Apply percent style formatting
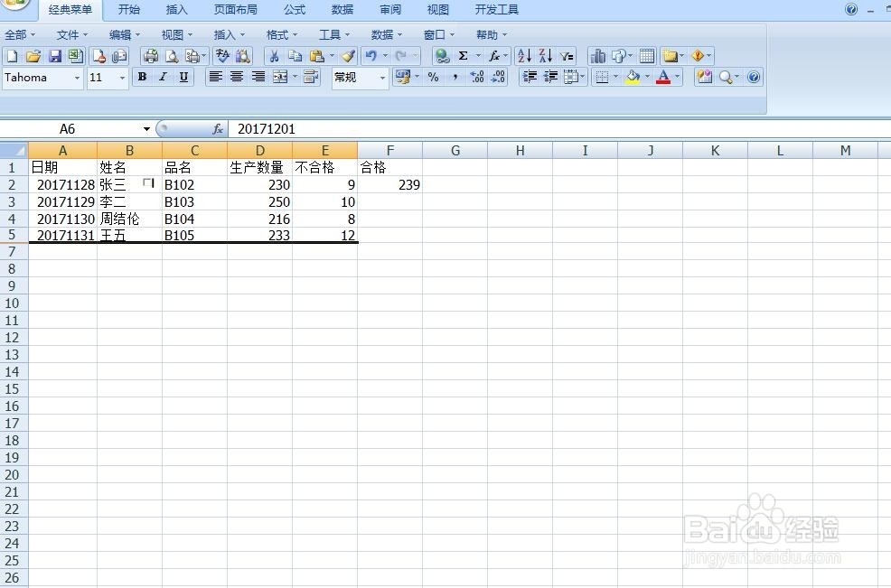891x588 pixels. point(433,77)
